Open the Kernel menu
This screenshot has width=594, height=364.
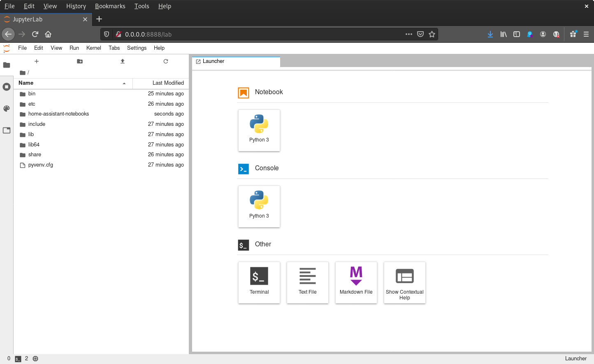click(94, 48)
